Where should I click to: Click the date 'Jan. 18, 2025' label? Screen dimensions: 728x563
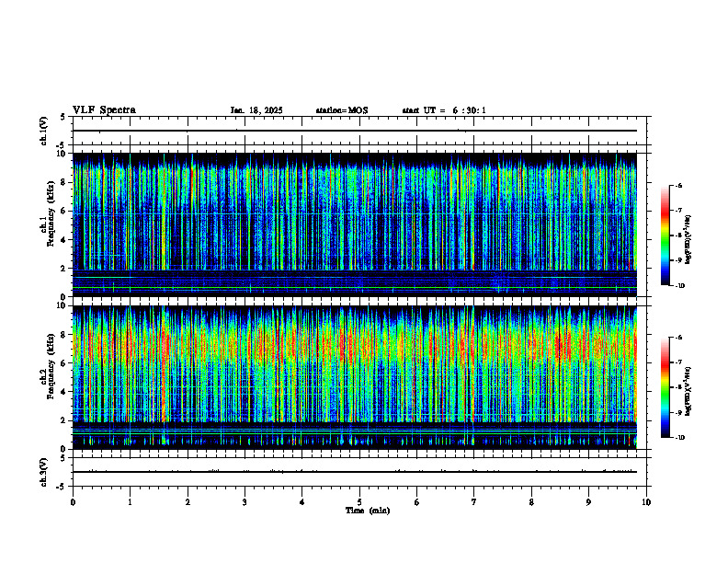click(x=256, y=110)
